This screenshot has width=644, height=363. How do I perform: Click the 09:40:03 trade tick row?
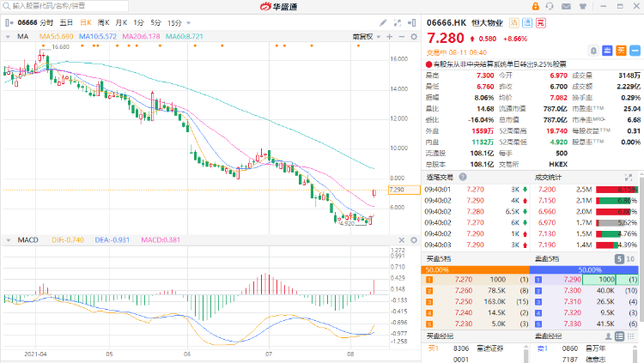[476, 245]
